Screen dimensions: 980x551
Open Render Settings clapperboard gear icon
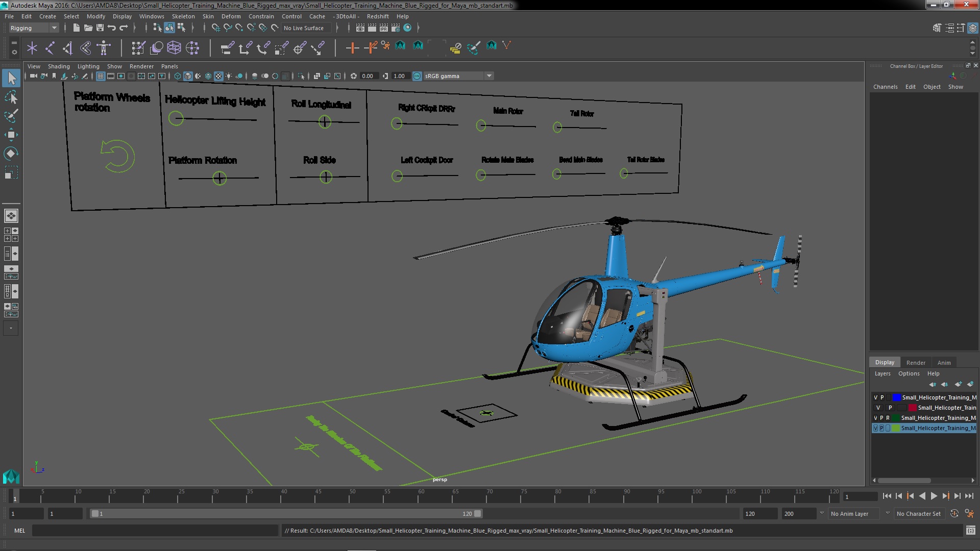pyautogui.click(x=396, y=28)
